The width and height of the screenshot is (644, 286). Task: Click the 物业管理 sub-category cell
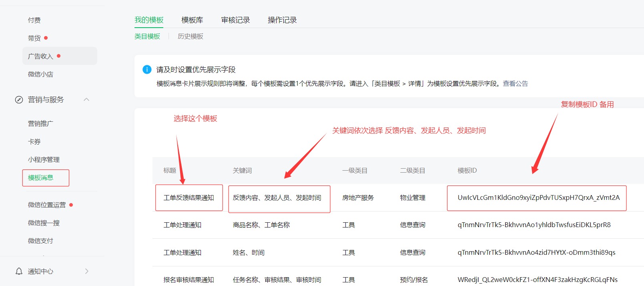click(x=413, y=197)
